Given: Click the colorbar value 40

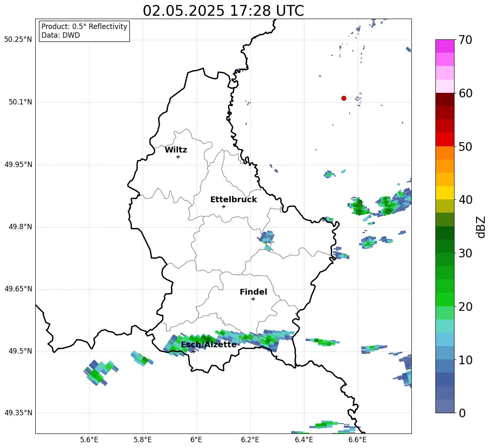Looking at the screenshot, I should [465, 200].
